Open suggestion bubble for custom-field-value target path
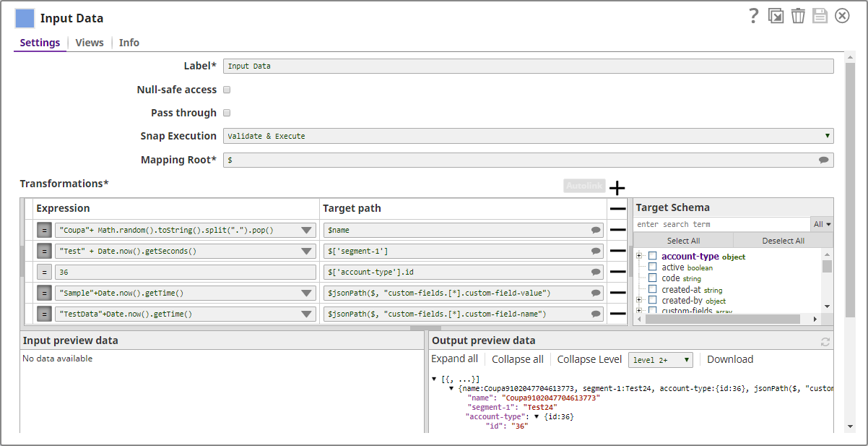 pyautogui.click(x=596, y=293)
